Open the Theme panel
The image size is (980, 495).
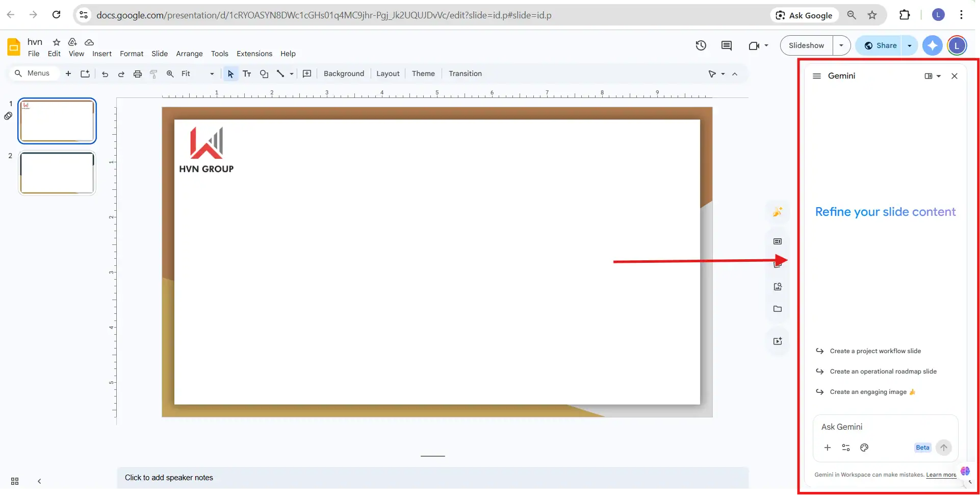tap(423, 73)
